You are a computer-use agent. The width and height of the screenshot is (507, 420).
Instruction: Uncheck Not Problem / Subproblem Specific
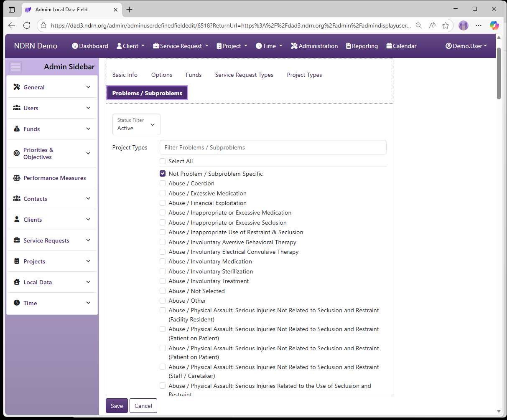pyautogui.click(x=163, y=173)
